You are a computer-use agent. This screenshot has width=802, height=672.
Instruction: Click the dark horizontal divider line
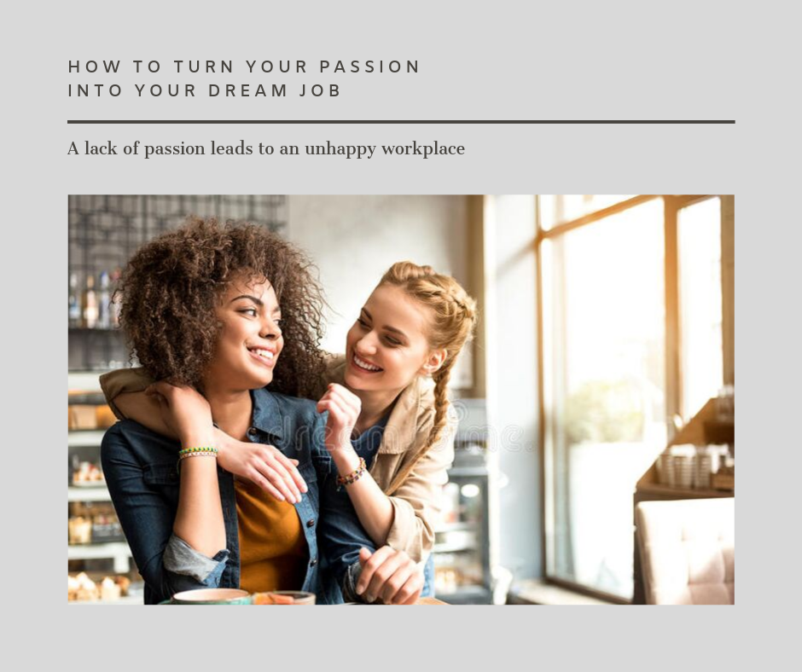tap(401, 122)
